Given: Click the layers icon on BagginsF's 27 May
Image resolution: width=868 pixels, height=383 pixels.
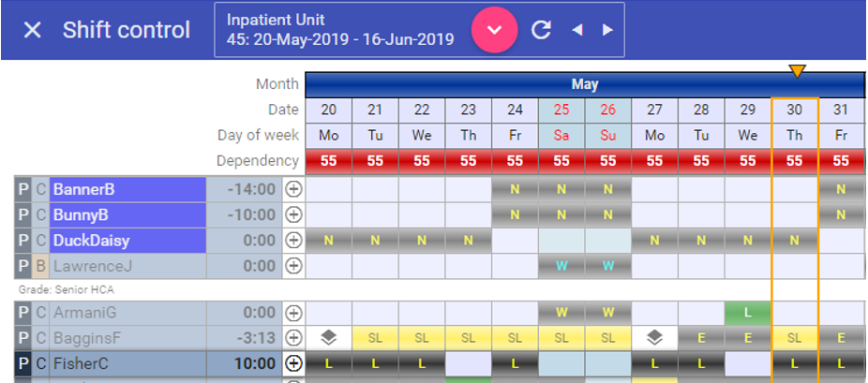Looking at the screenshot, I should click(x=654, y=338).
